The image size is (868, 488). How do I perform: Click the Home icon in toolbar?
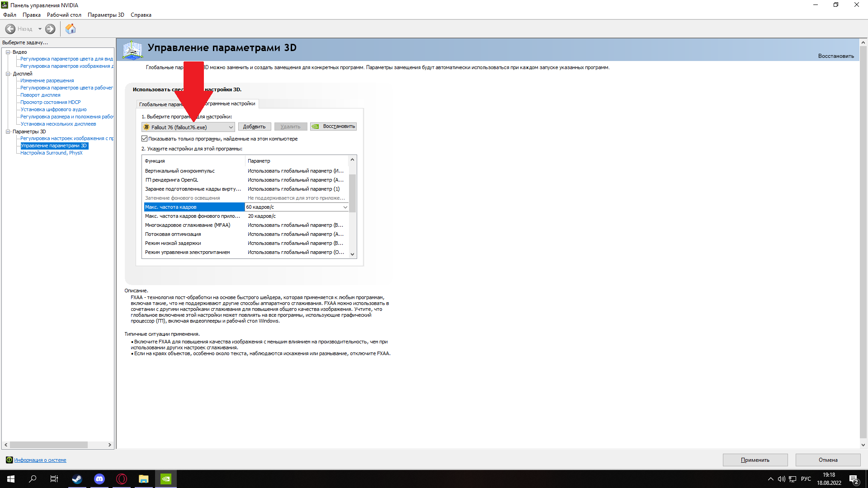click(71, 29)
